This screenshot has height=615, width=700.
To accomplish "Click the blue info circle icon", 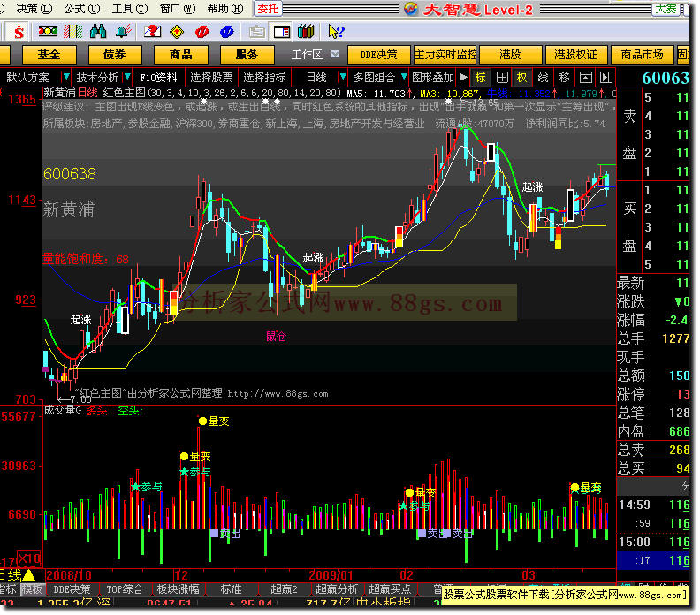I will click(227, 32).
